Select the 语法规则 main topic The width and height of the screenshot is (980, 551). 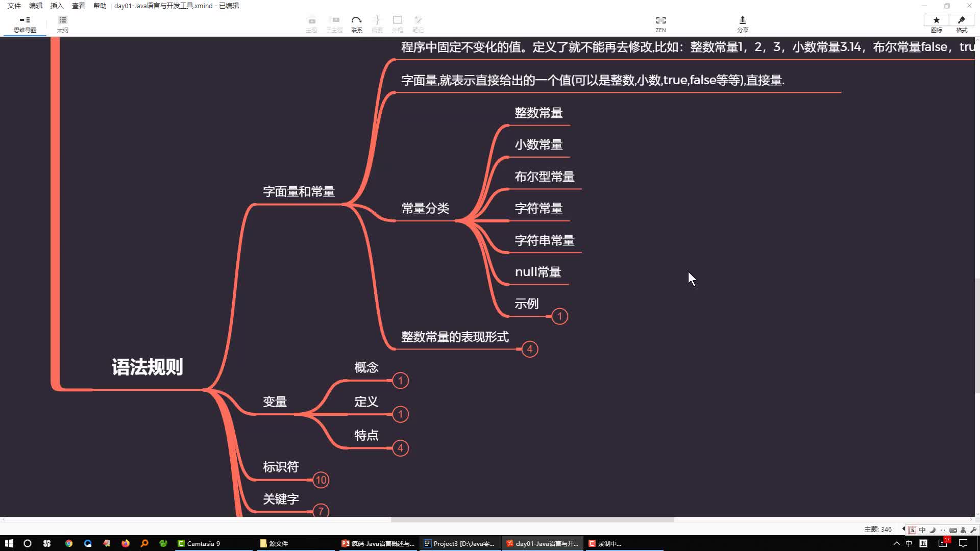click(148, 367)
